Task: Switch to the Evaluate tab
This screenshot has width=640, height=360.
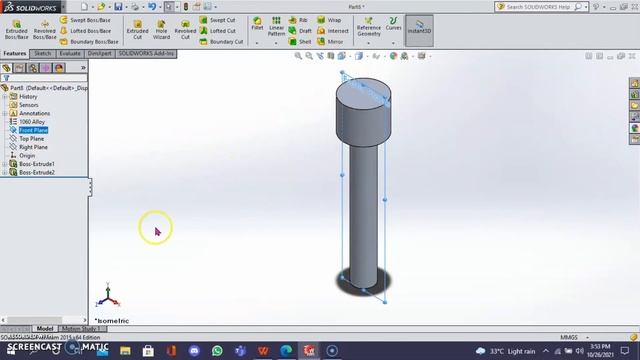Action: point(70,53)
